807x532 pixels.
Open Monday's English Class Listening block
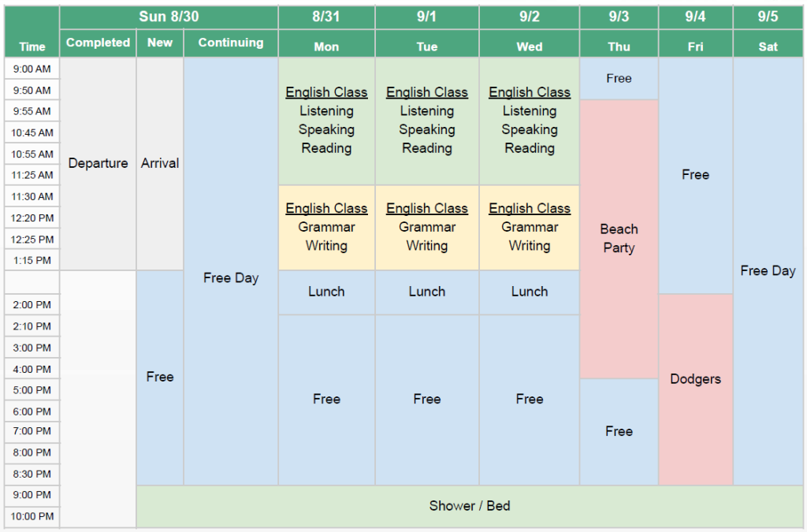(326, 121)
